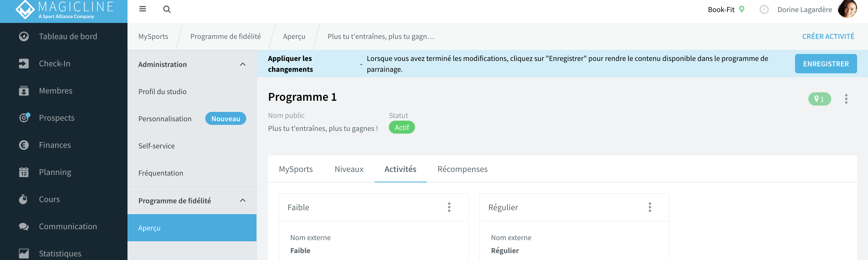
Task: Open Personnalisation settings
Action: (x=165, y=119)
